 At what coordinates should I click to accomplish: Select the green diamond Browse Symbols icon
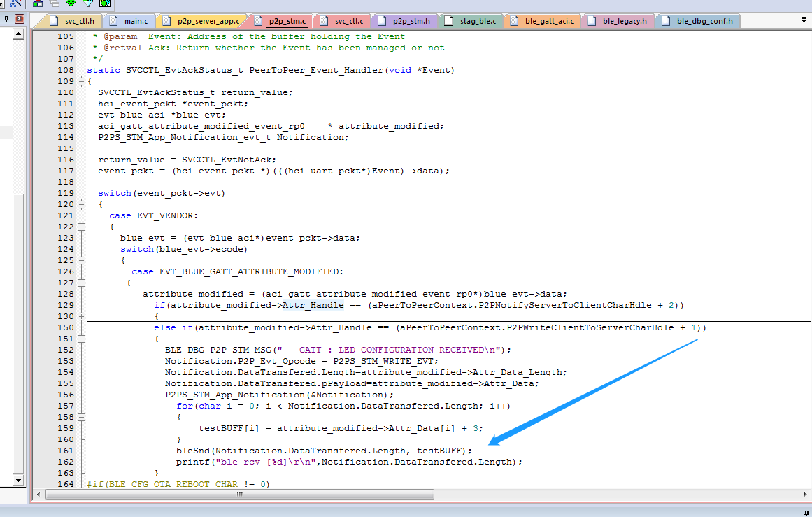click(x=71, y=4)
